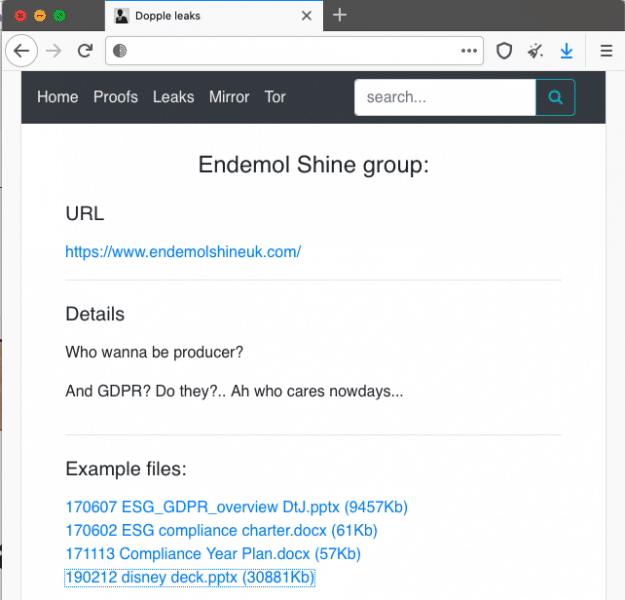The image size is (625, 600).
Task: Open the Leaks nav item
Action: tap(173, 97)
